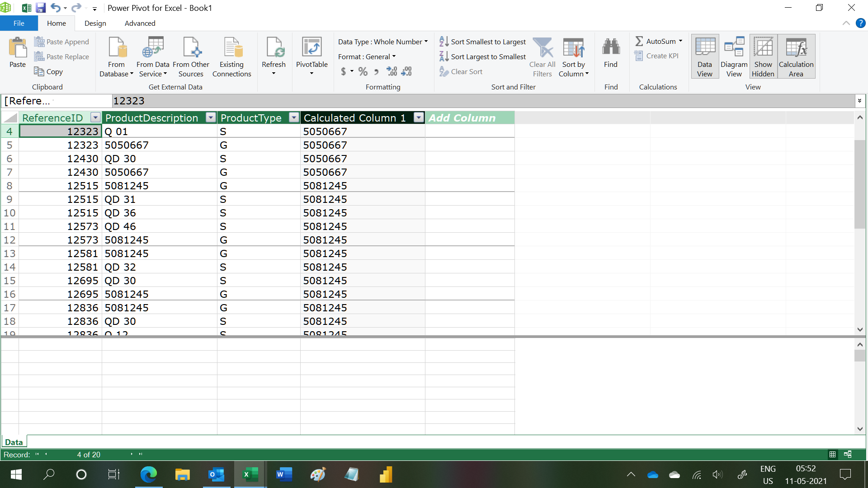The image size is (868, 488).
Task: Click Paste Append icon
Action: tap(39, 42)
